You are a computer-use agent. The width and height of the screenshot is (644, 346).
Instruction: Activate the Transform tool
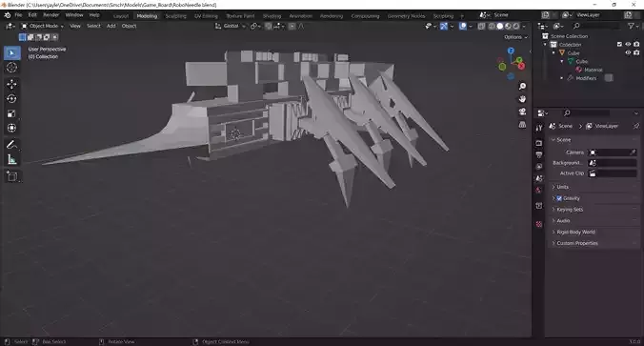12,129
